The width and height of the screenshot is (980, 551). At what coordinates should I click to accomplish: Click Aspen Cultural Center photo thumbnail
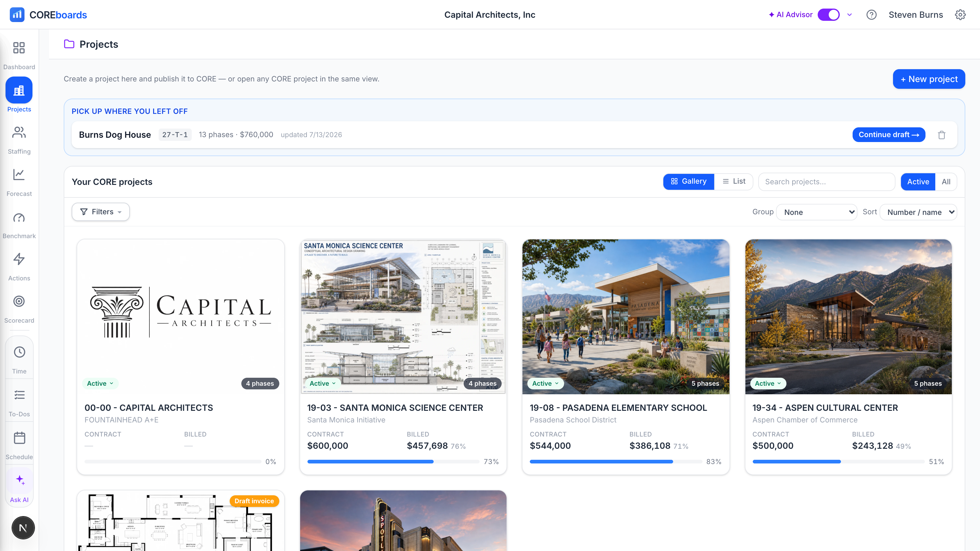[848, 317]
